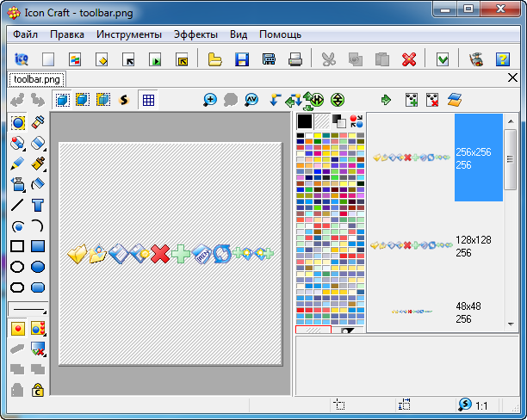Toggle the single red dot mode
This screenshot has width=527, height=420.
(17, 328)
